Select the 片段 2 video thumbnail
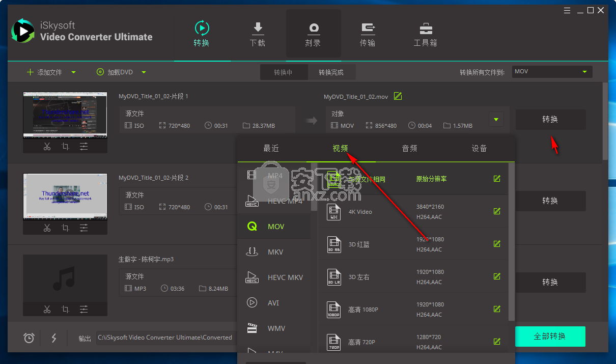Image resolution: width=616 pixels, height=364 pixels. coord(65,197)
